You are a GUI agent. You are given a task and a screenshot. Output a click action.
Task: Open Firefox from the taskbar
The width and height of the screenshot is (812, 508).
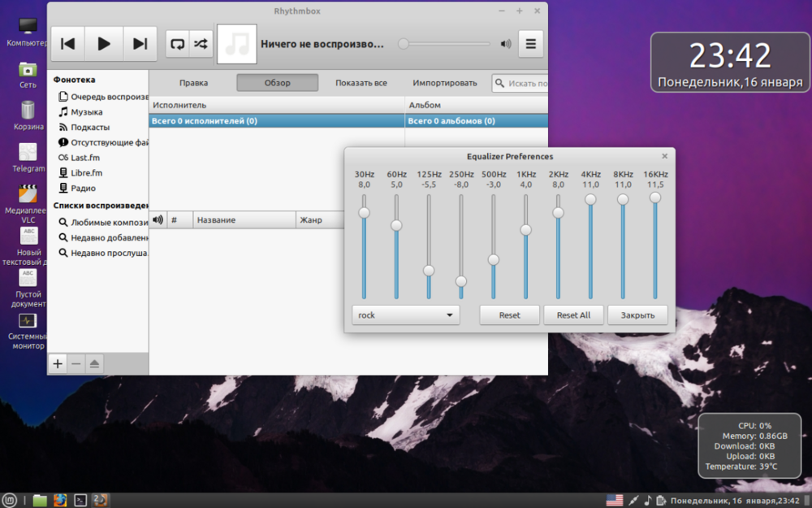60,500
